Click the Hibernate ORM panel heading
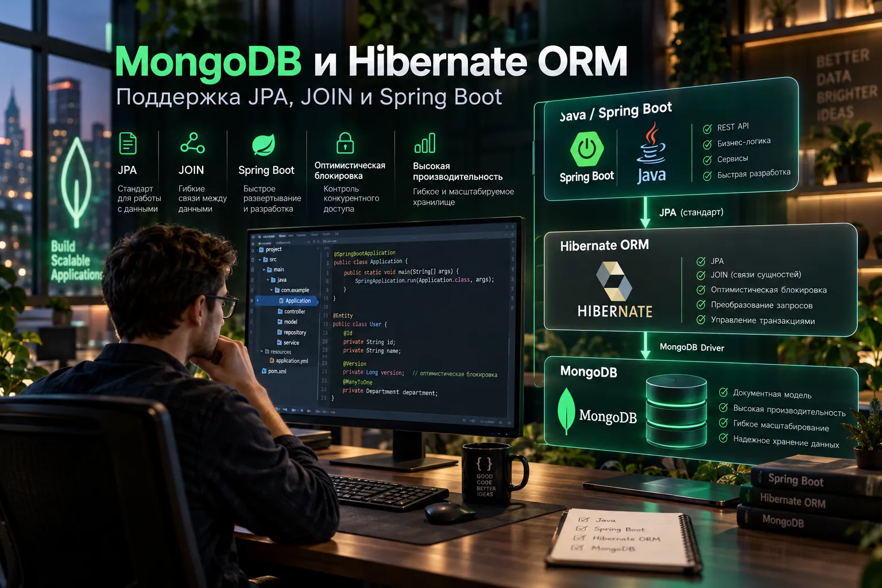Screen dimensions: 882x588 [x=605, y=246]
